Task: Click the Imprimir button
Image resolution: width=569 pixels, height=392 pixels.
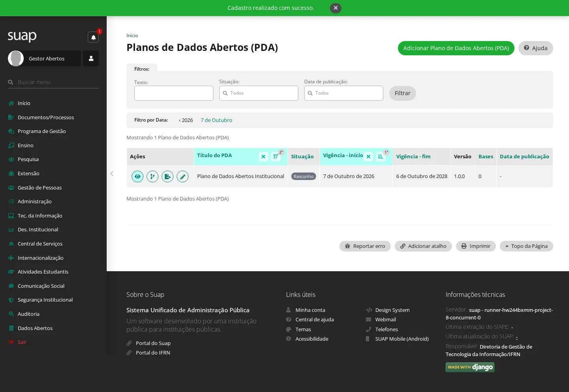Action: [x=476, y=246]
